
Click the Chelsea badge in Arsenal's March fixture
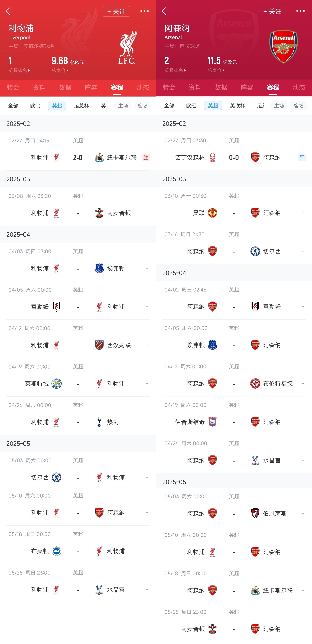point(255,252)
